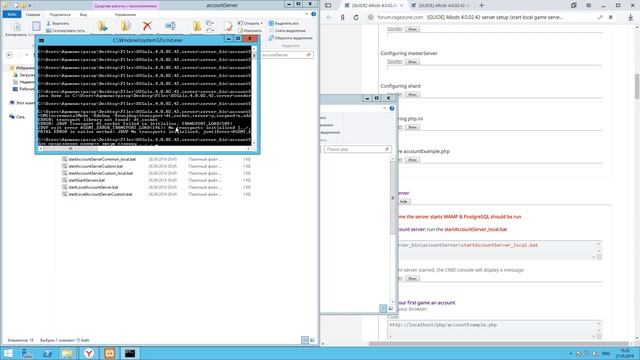Click Show button under Configuring masterServer
The image size is (640, 360).
pos(412,62)
